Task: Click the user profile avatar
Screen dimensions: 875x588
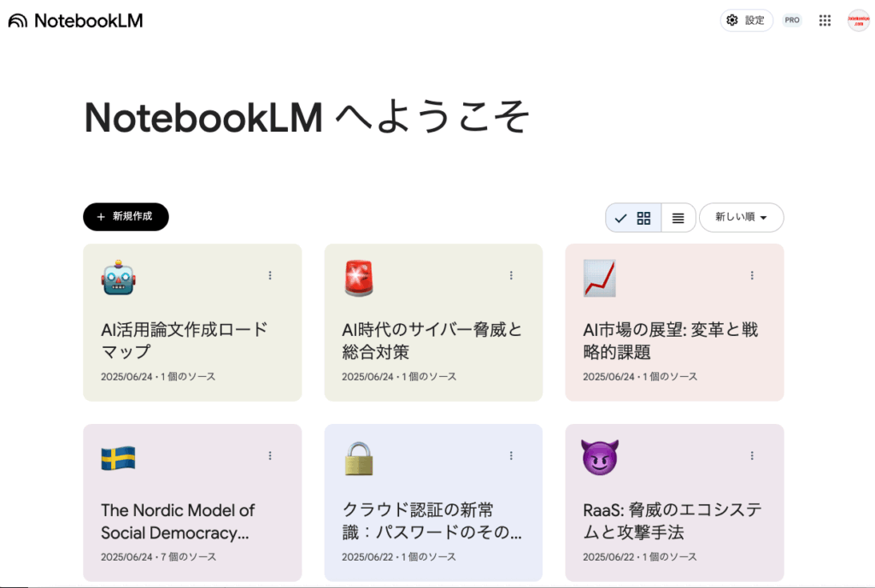Action: click(858, 21)
